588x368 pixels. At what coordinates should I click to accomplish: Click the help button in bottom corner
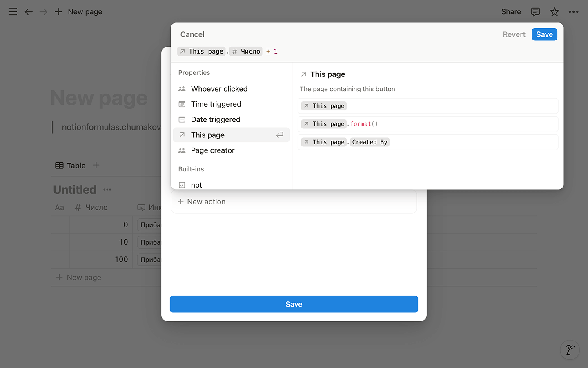click(570, 350)
